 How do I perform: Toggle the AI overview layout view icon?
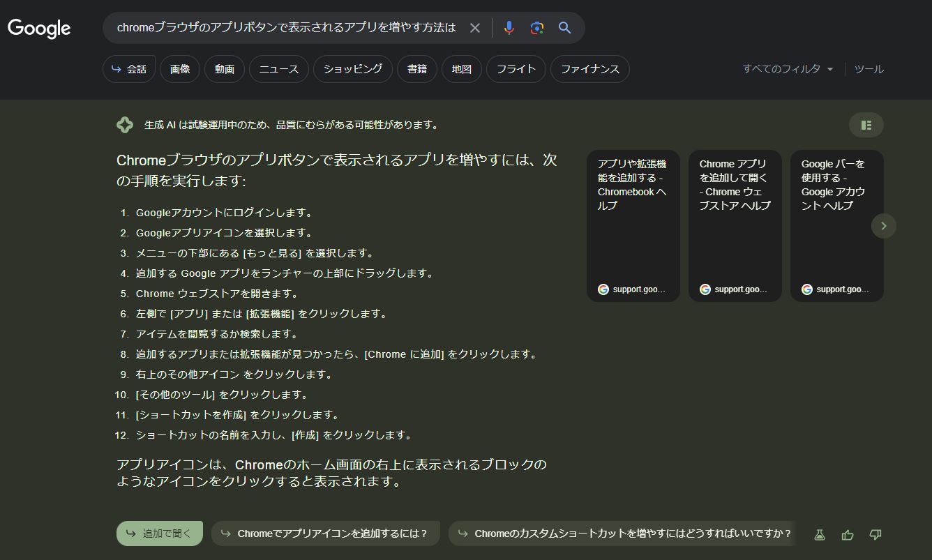[x=866, y=125]
